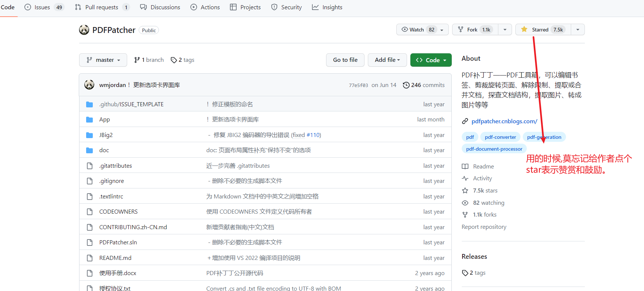This screenshot has width=644, height=291.
Task: Open the pdfpatcher.cnblogs.com website link
Action: (x=504, y=121)
